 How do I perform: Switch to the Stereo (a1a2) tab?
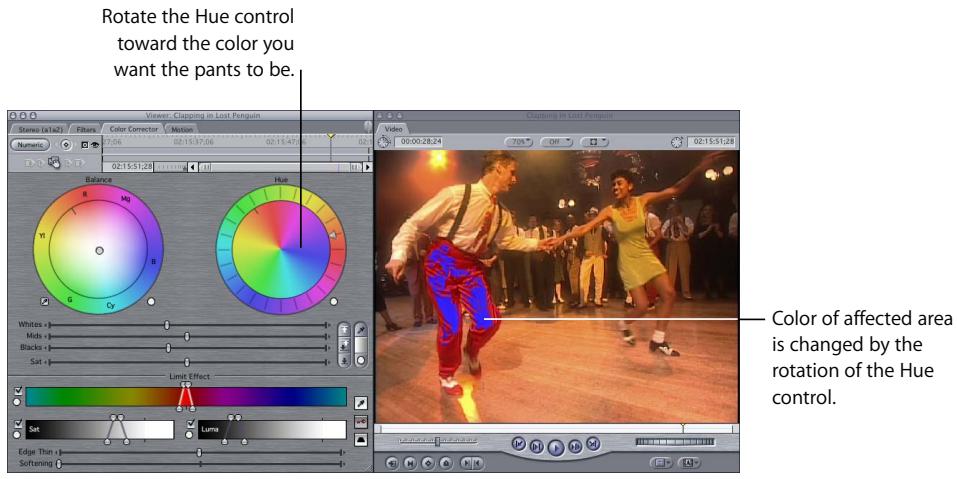(x=38, y=129)
